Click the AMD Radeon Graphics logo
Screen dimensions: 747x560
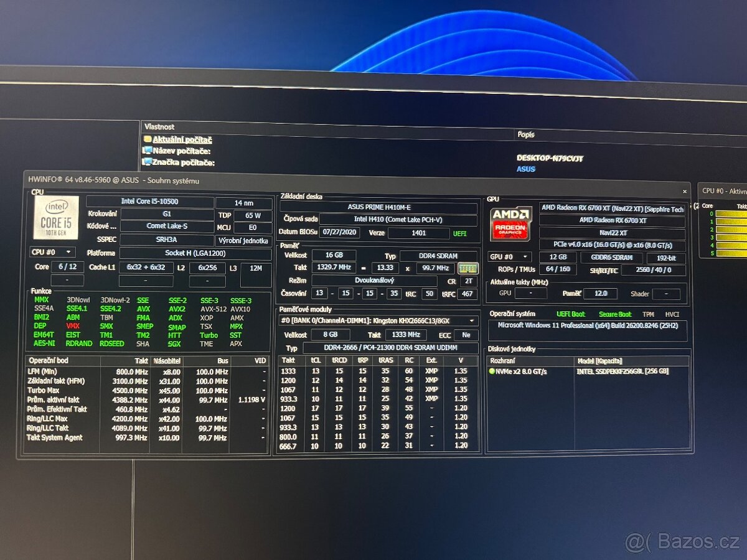tap(510, 224)
